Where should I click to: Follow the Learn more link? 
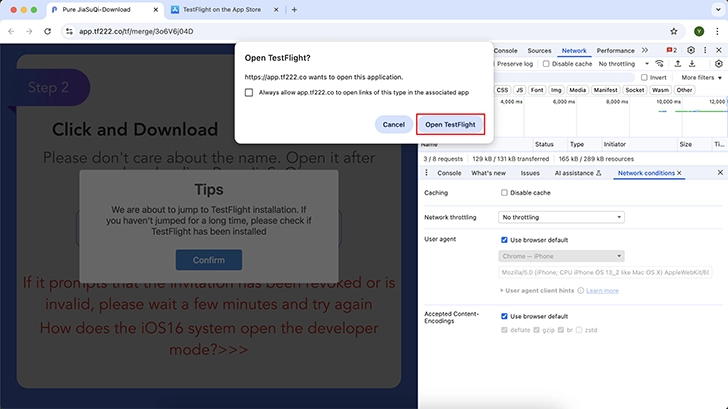(x=602, y=291)
